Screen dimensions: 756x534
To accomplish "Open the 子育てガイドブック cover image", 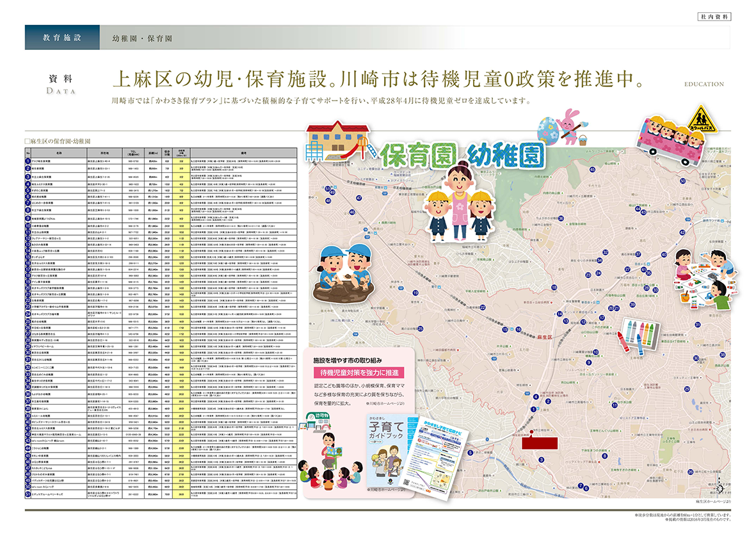I will 389,452.
